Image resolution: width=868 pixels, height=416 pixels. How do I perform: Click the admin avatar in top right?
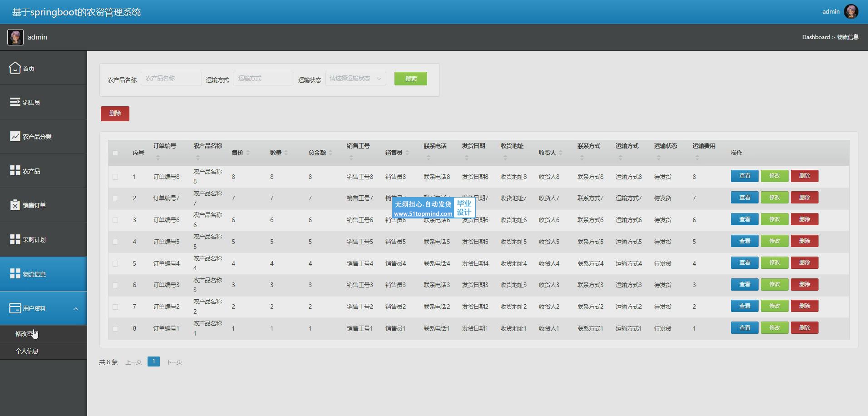pos(851,12)
